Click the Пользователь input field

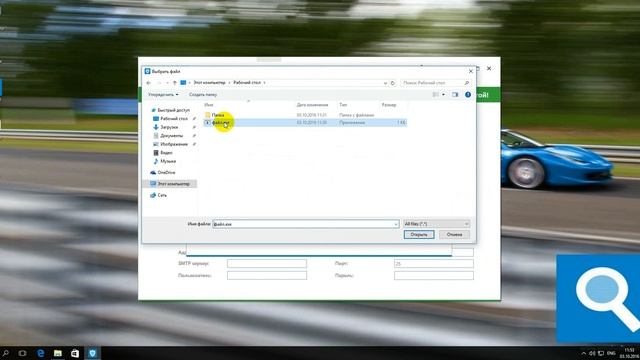pos(267,276)
